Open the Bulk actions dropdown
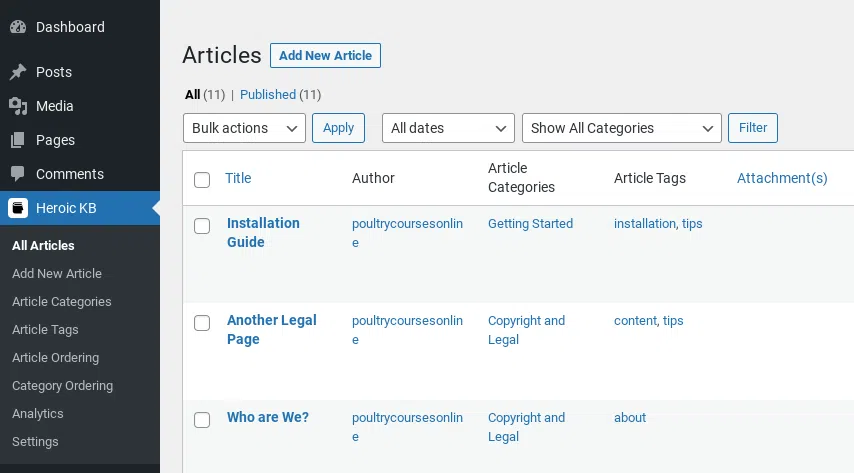This screenshot has width=854, height=473. coord(244,128)
